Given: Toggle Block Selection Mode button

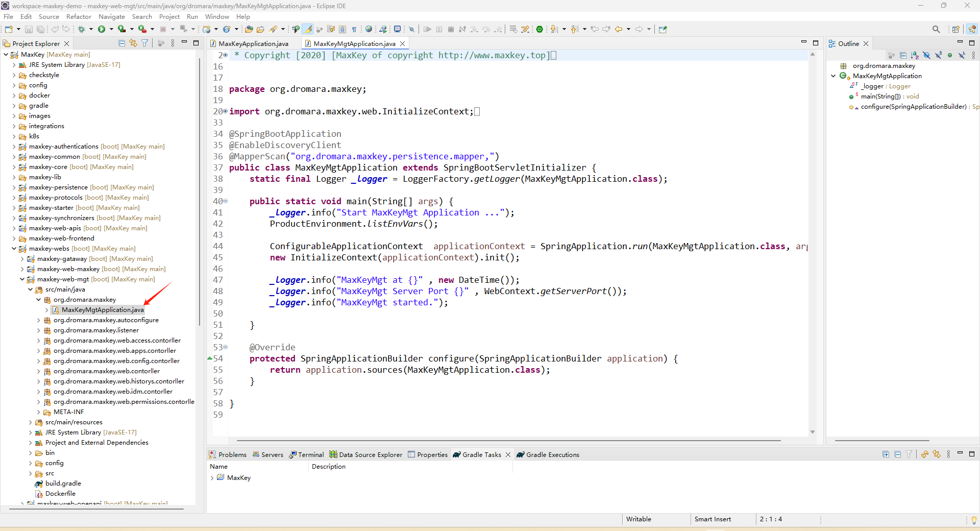Looking at the screenshot, I should [342, 29].
